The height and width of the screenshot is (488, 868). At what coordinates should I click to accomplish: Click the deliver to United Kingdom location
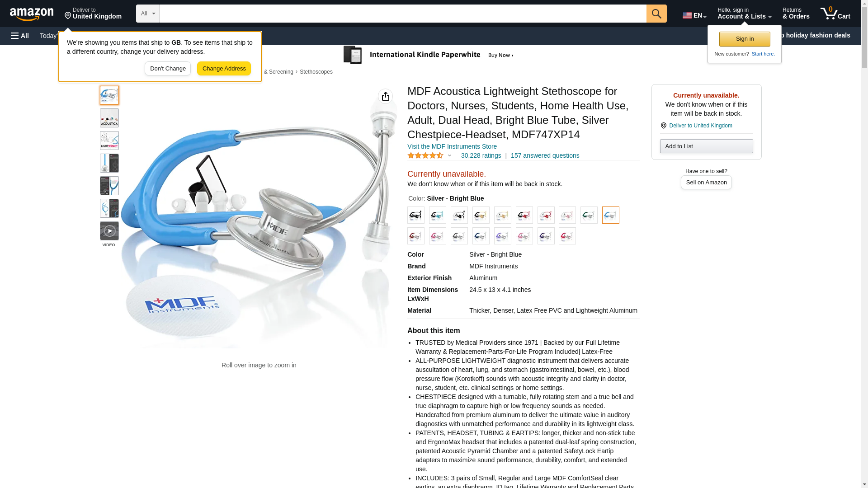pyautogui.click(x=93, y=14)
